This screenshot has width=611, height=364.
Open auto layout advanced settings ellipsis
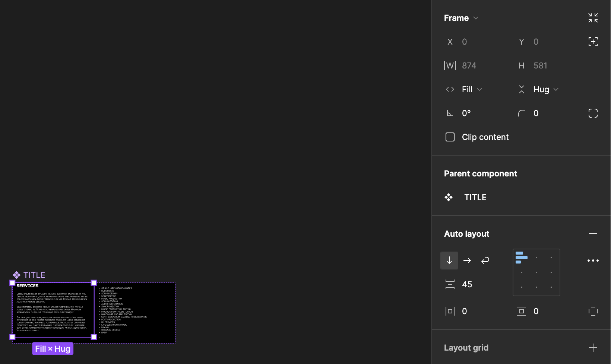[x=593, y=261]
